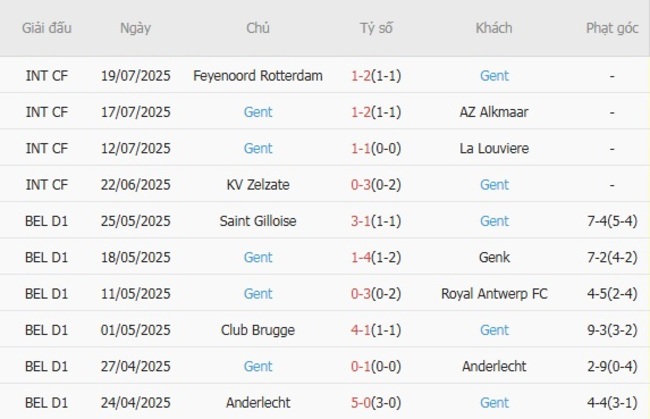Open the KV Zelzate team page
The image size is (650, 419).
tap(258, 184)
